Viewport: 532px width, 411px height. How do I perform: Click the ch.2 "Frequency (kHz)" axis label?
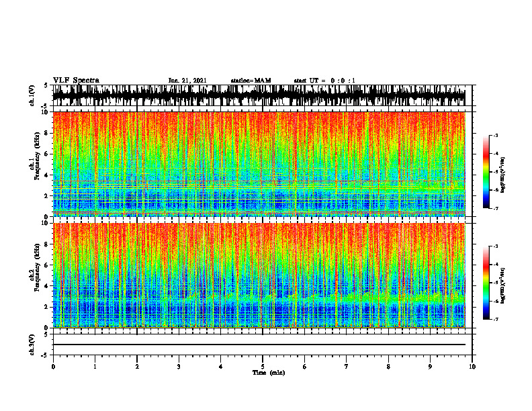[37, 267]
